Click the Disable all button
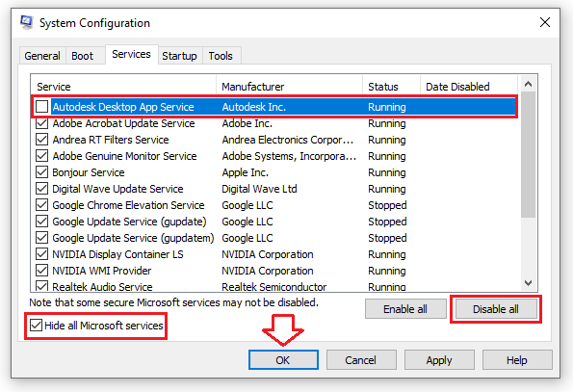 496,309
